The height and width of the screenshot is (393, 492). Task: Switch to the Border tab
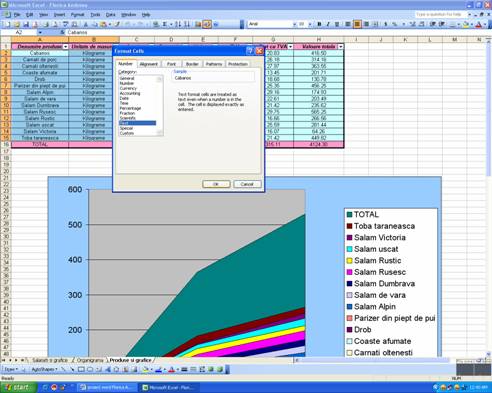click(192, 64)
